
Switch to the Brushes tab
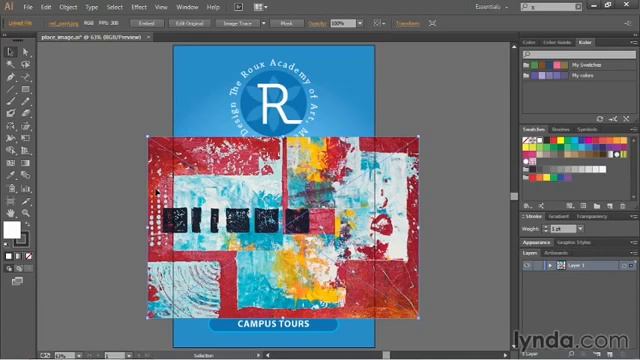coord(561,129)
